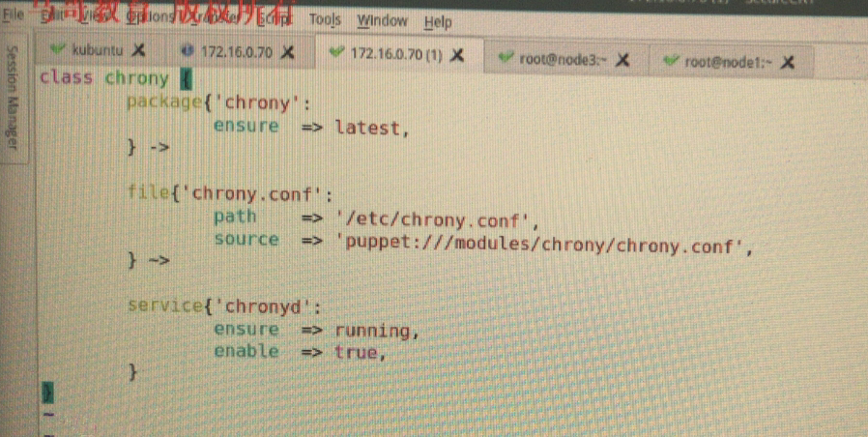The width and height of the screenshot is (868, 437).
Task: Close the 172.16.0.70 tab
Action: point(287,52)
